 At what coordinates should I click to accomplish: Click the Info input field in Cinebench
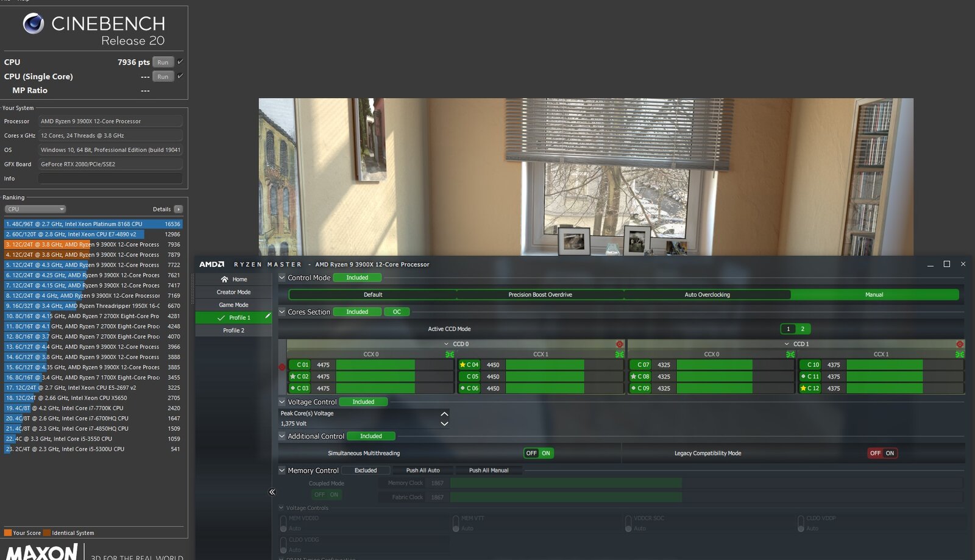(110, 178)
